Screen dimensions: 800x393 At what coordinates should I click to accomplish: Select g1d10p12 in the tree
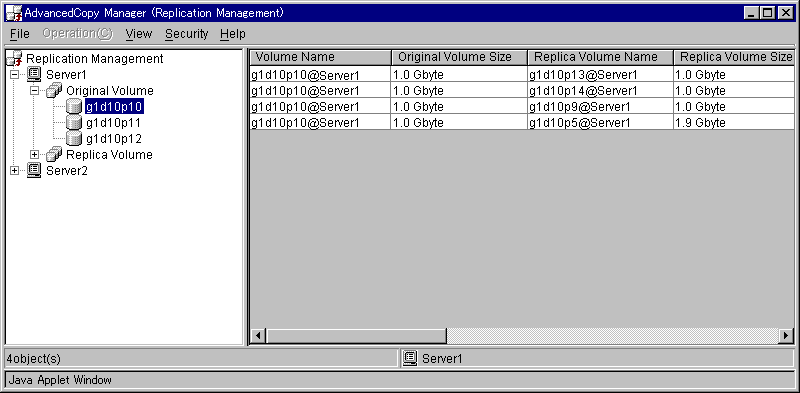[114, 138]
